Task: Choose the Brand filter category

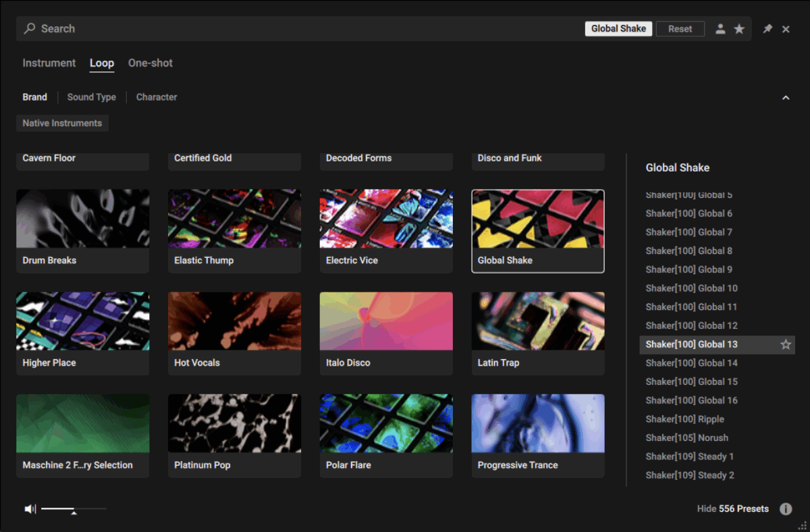Action: click(x=35, y=97)
